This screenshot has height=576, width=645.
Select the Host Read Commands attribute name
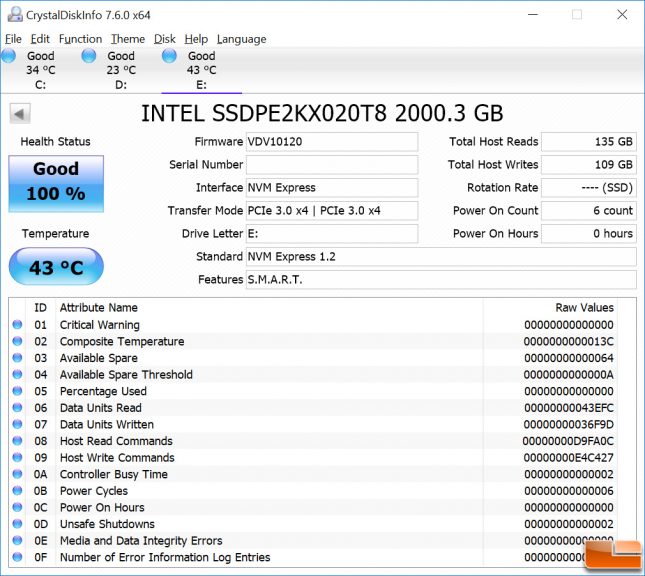(116, 441)
